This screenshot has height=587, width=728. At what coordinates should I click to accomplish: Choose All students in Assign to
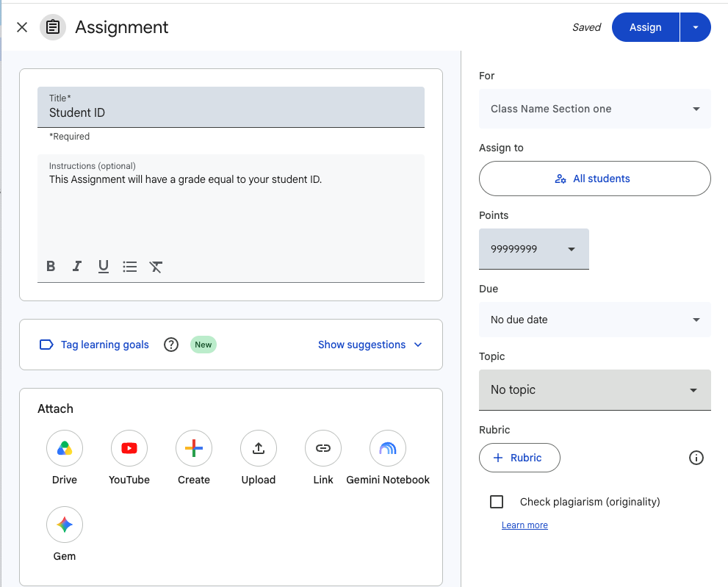(595, 179)
